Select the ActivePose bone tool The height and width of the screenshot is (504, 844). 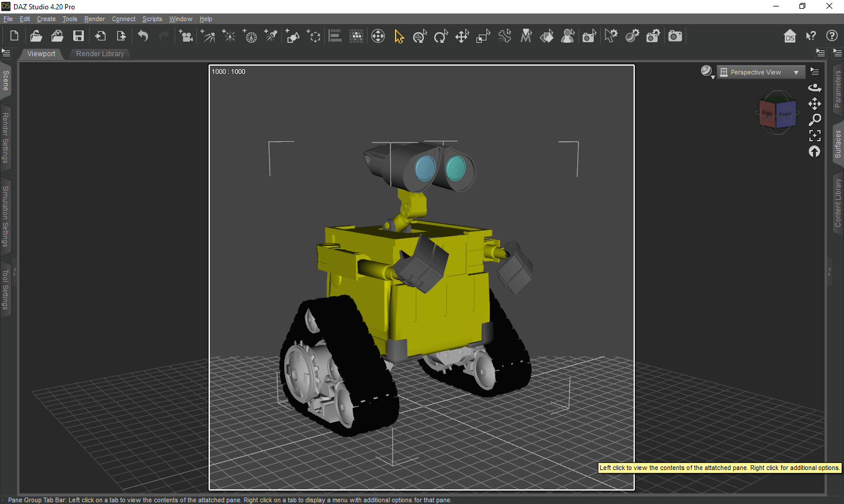[x=505, y=36]
